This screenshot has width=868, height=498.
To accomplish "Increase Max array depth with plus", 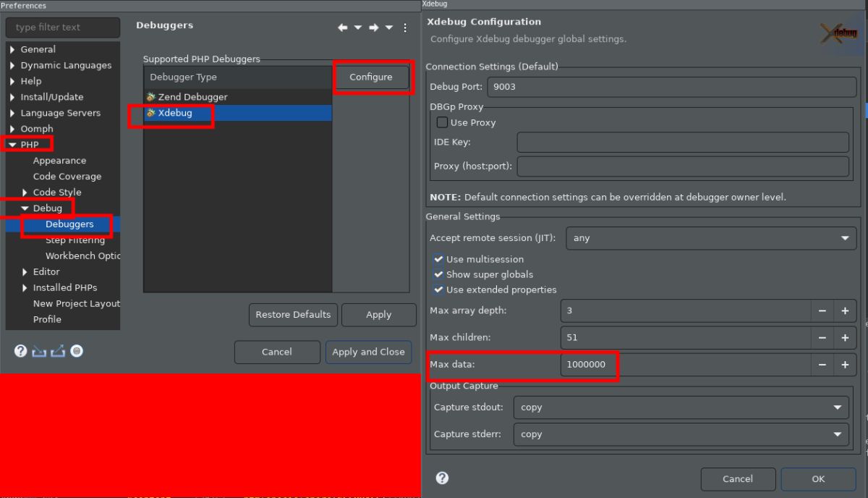I will click(x=845, y=311).
